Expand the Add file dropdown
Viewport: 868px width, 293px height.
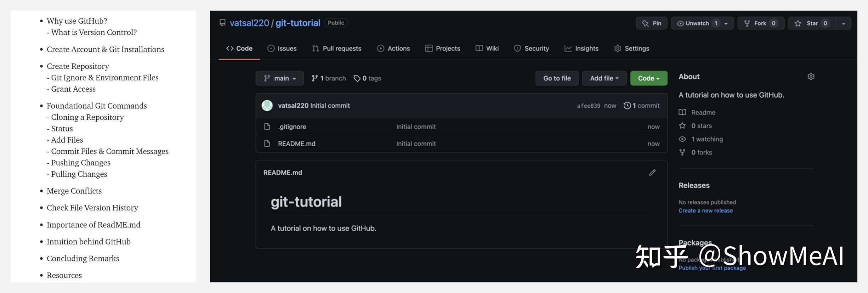tap(604, 78)
